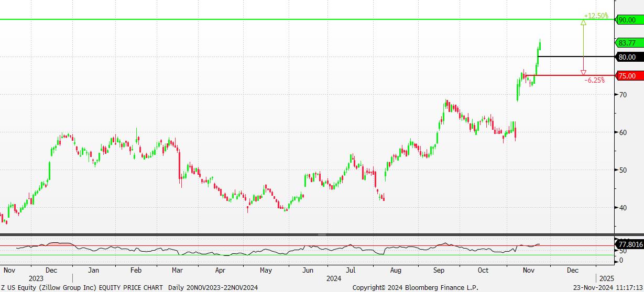Viewport: 644px width, 292px height.
Task: Click the downward red arrowhead near 75
Action: tap(583, 73)
